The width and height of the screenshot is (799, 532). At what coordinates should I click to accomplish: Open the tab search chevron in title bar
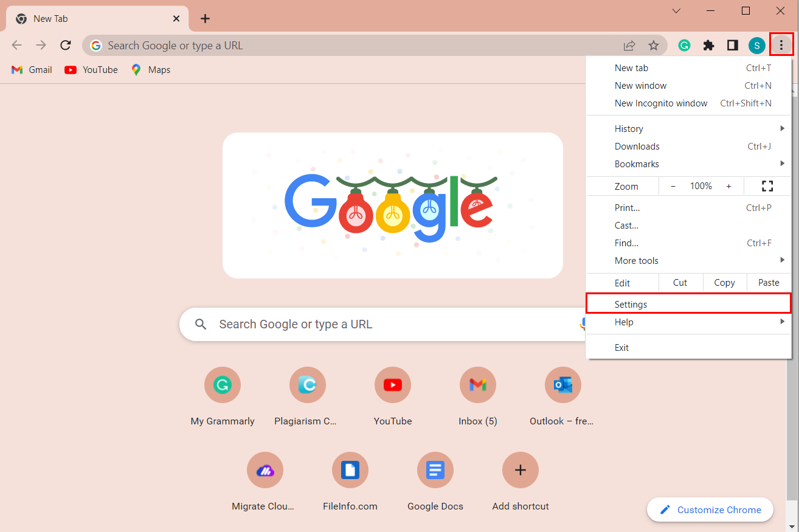[x=677, y=11]
